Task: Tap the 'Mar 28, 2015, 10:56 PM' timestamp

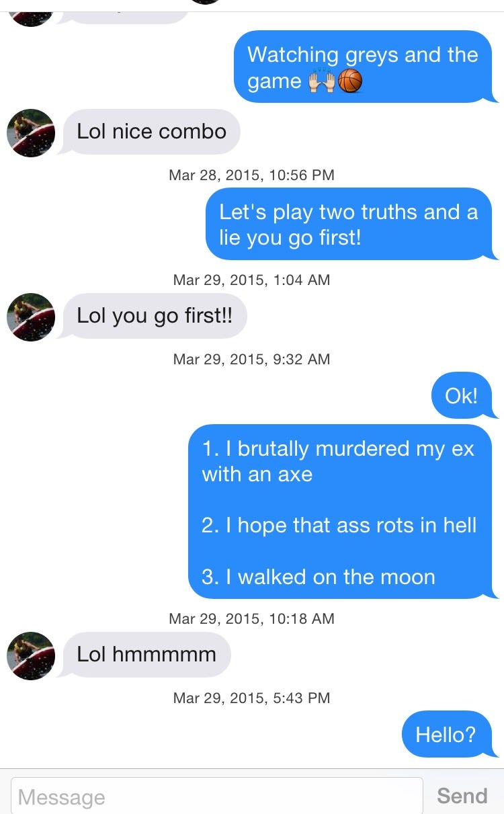Action: [x=252, y=175]
